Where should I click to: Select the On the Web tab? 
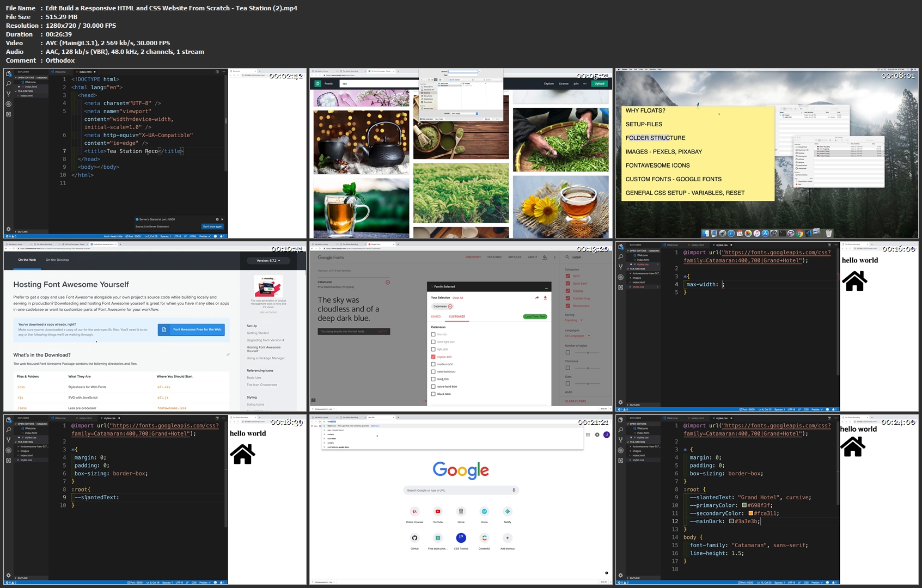point(27,260)
